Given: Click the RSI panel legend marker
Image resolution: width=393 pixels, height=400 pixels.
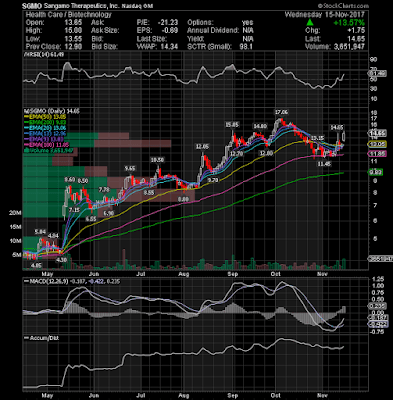Looking at the screenshot, I should click(x=25, y=54).
